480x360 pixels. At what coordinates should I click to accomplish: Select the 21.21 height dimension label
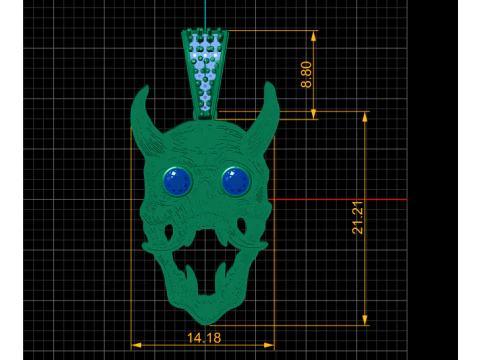coord(357,217)
